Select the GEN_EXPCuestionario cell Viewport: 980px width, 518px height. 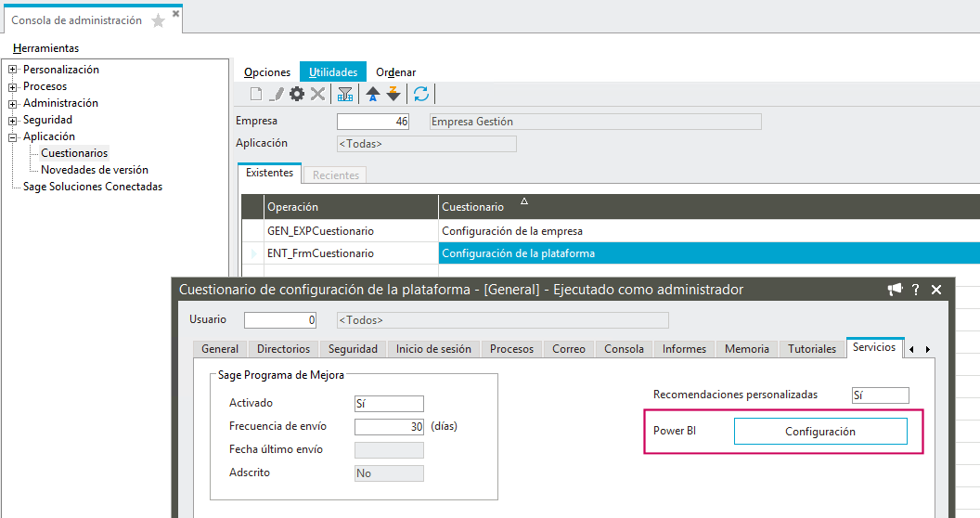tap(351, 231)
